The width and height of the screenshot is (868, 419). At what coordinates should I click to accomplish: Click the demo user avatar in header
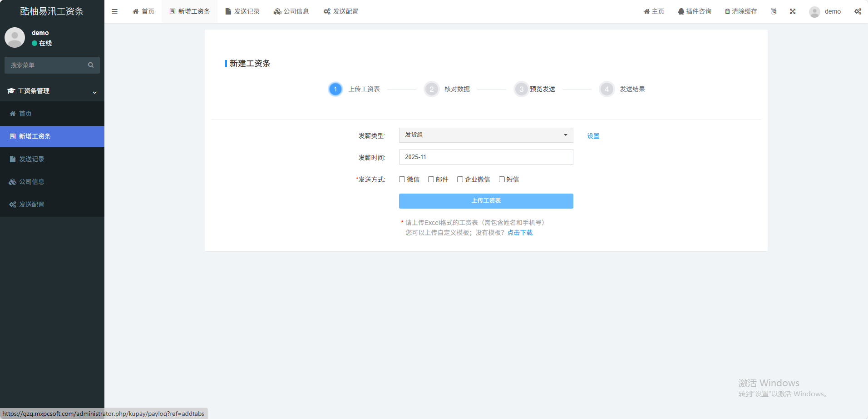(x=814, y=12)
